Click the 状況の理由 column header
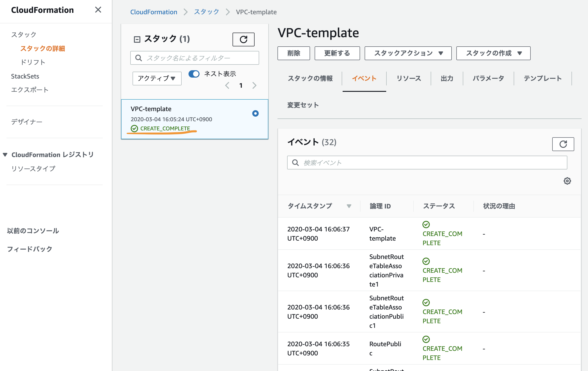 [x=499, y=206]
